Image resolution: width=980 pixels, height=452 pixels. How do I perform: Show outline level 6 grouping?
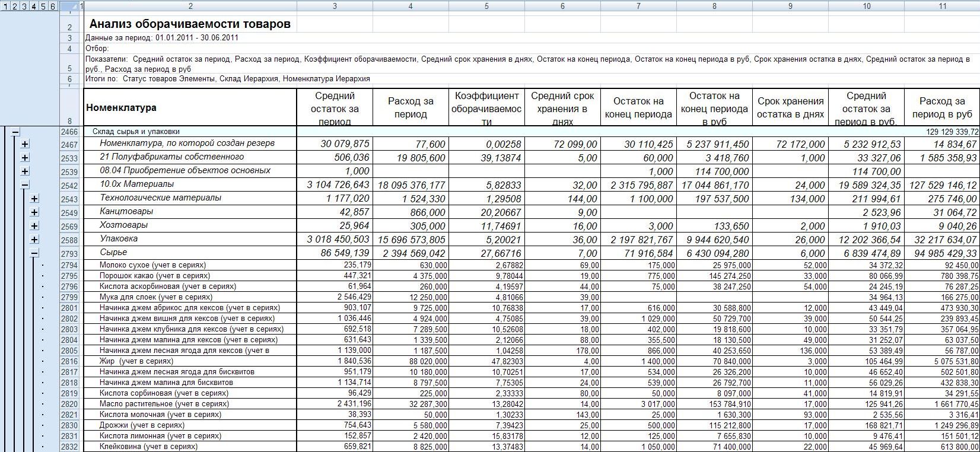tap(53, 7)
